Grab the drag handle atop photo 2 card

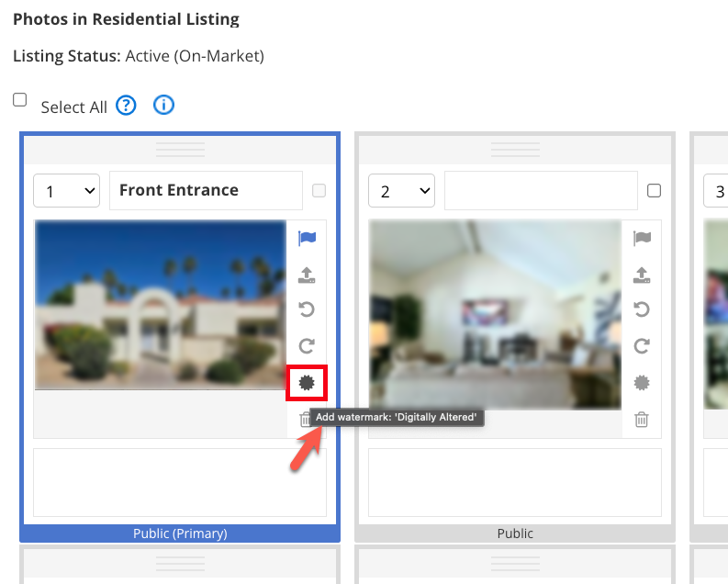515,150
